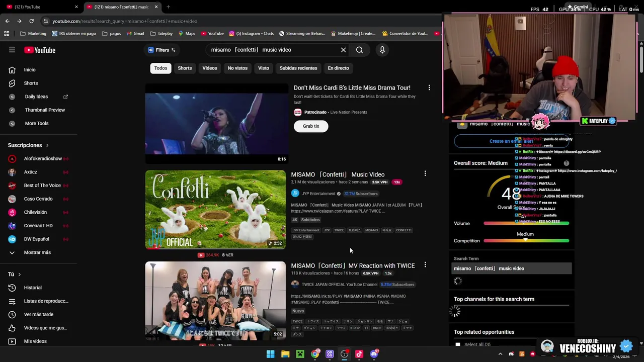The image size is (644, 362).
Task: Open the Minecraft icon on the taskbar
Action: (x=300, y=354)
